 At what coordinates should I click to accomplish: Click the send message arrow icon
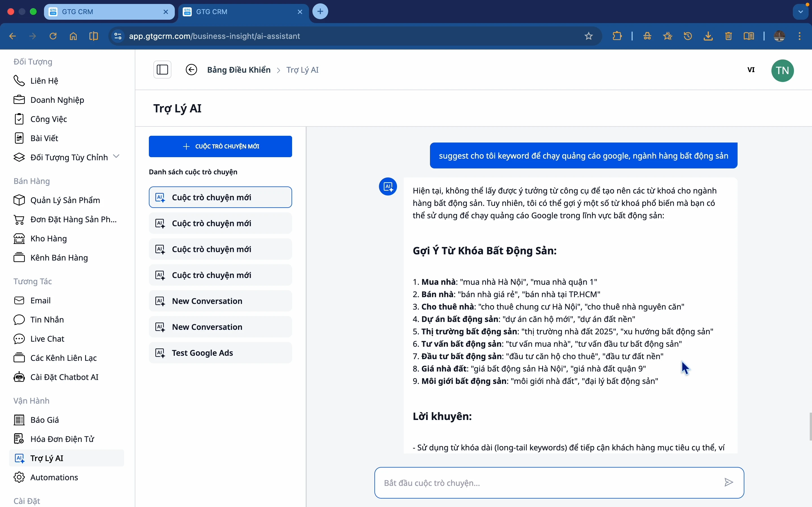click(x=729, y=482)
